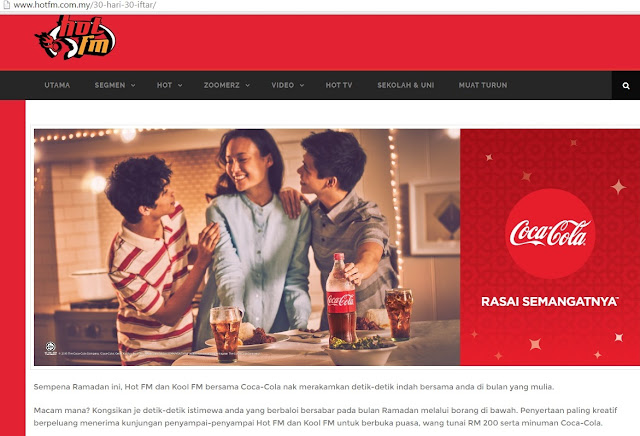Image resolution: width=640 pixels, height=436 pixels.
Task: Select the ZOOMERZ menu label
Action: 222,85
